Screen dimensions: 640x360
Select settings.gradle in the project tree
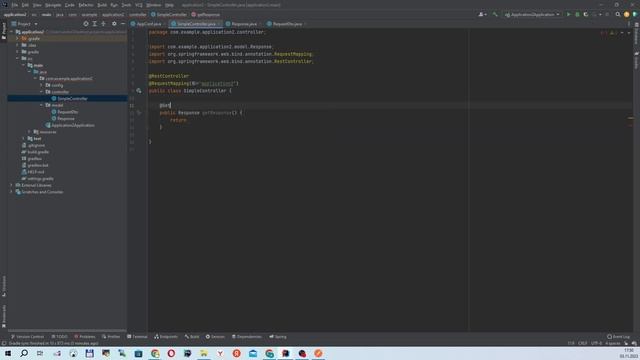point(40,179)
